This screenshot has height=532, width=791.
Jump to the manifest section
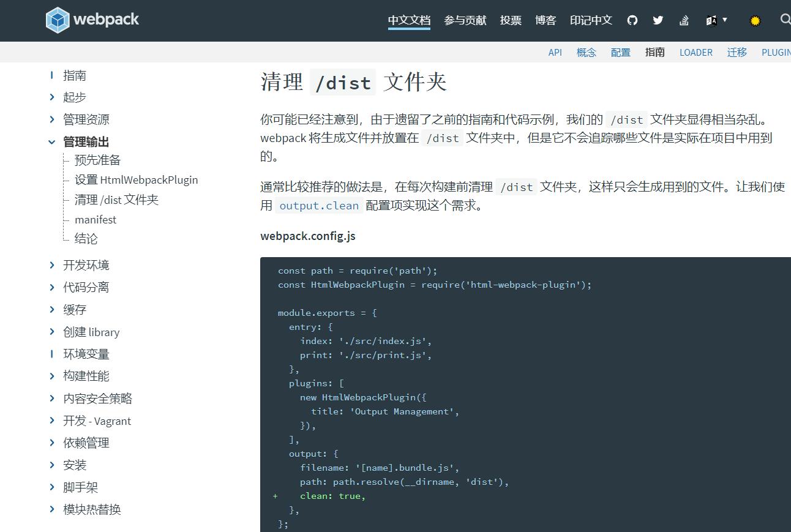point(96,219)
